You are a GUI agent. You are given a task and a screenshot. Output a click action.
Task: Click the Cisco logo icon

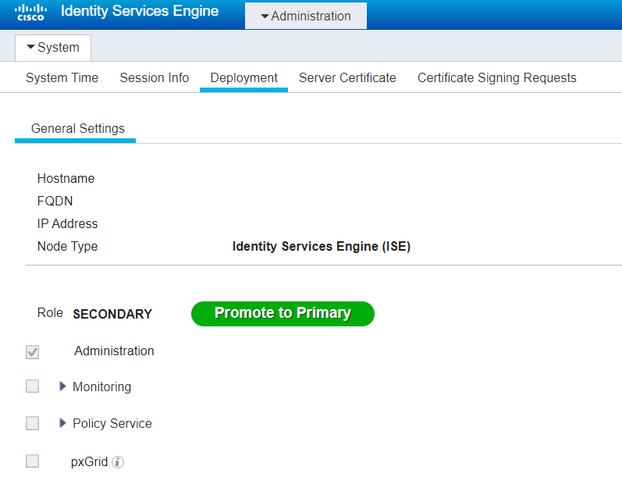click(31, 13)
